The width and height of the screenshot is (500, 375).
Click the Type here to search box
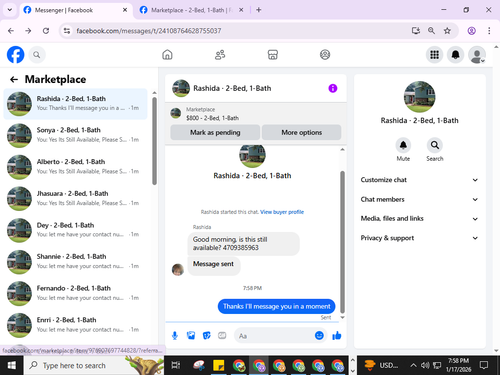tap(94, 365)
